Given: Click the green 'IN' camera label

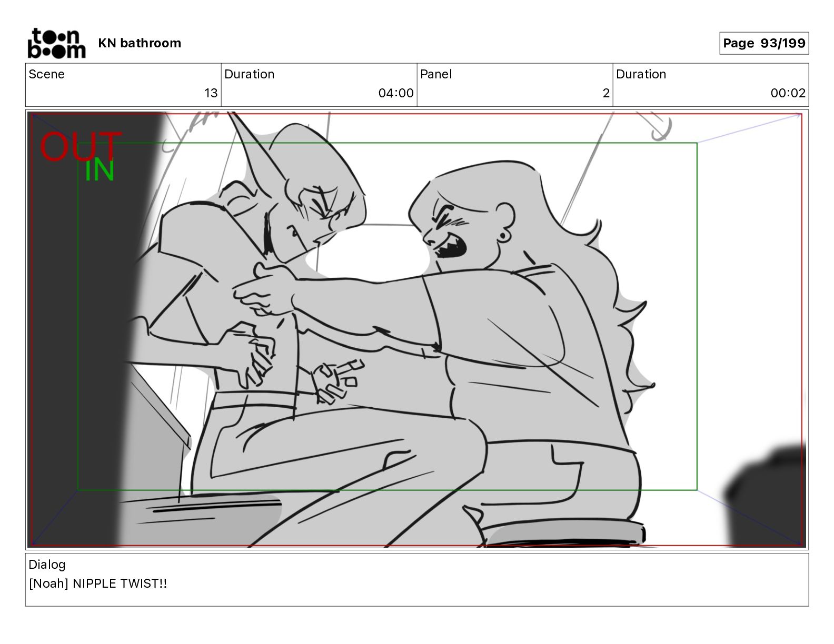Looking at the screenshot, I should pos(100,170).
